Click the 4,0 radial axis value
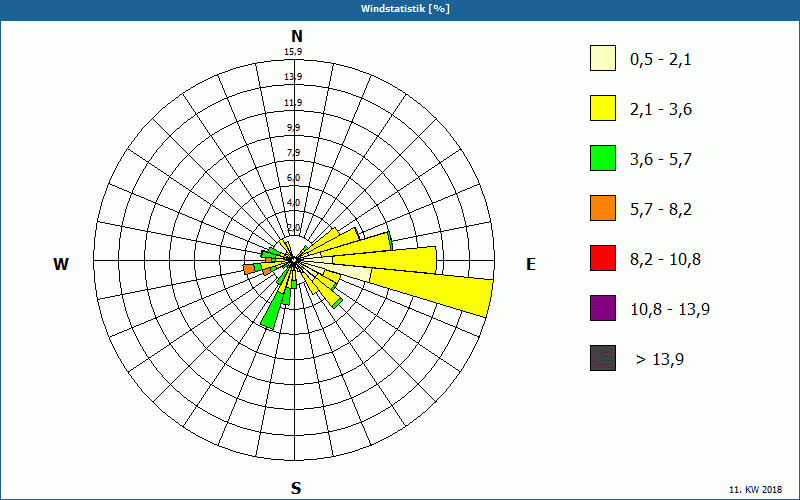This screenshot has width=800, height=500. (x=293, y=203)
